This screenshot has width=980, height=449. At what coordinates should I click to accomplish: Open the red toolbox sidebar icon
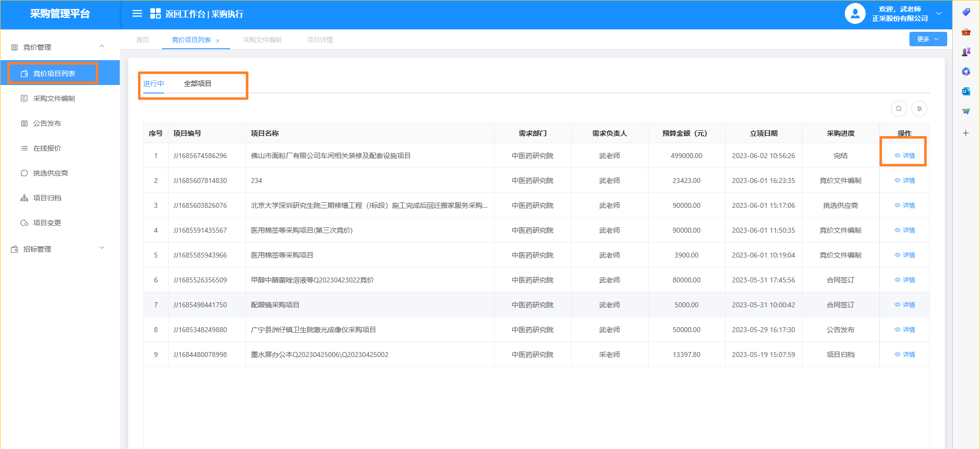pos(966,32)
